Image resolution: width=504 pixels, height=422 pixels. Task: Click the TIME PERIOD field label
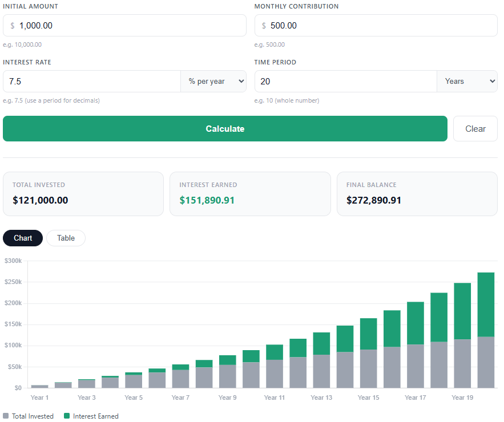coord(275,62)
